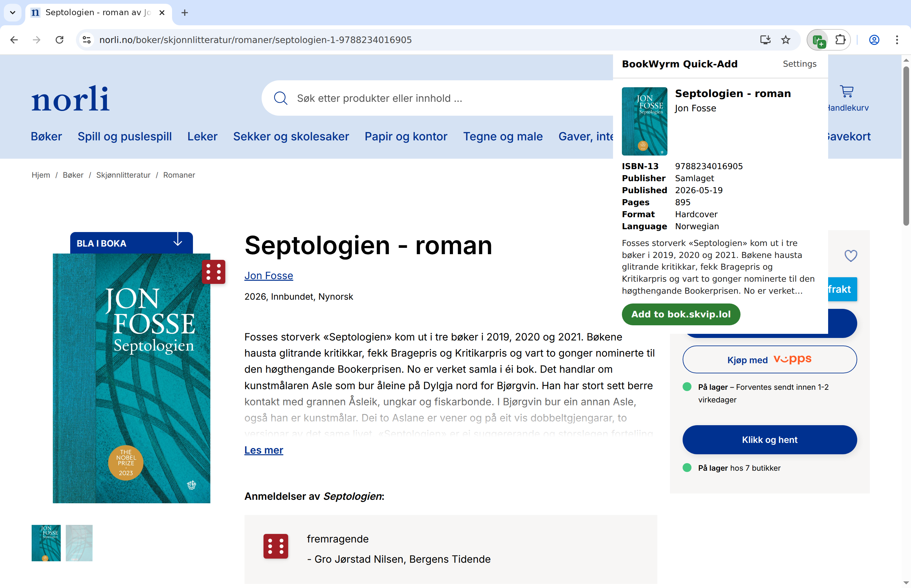Click the install app icon in address bar
This screenshot has width=911, height=588.
[x=765, y=40]
